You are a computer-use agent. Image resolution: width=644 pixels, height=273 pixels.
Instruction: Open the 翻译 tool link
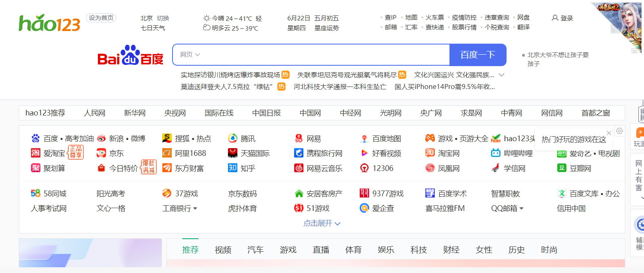click(523, 27)
